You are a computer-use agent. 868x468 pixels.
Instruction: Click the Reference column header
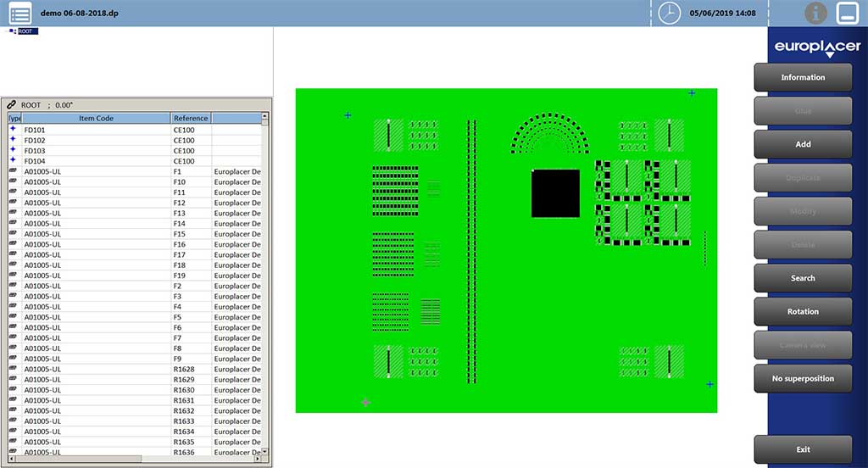tap(191, 119)
